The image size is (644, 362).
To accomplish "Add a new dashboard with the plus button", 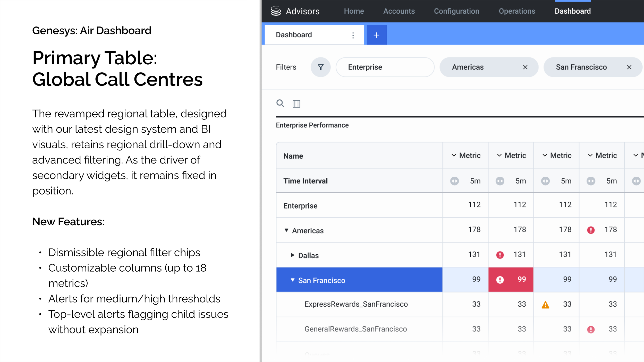I will 376,35.
